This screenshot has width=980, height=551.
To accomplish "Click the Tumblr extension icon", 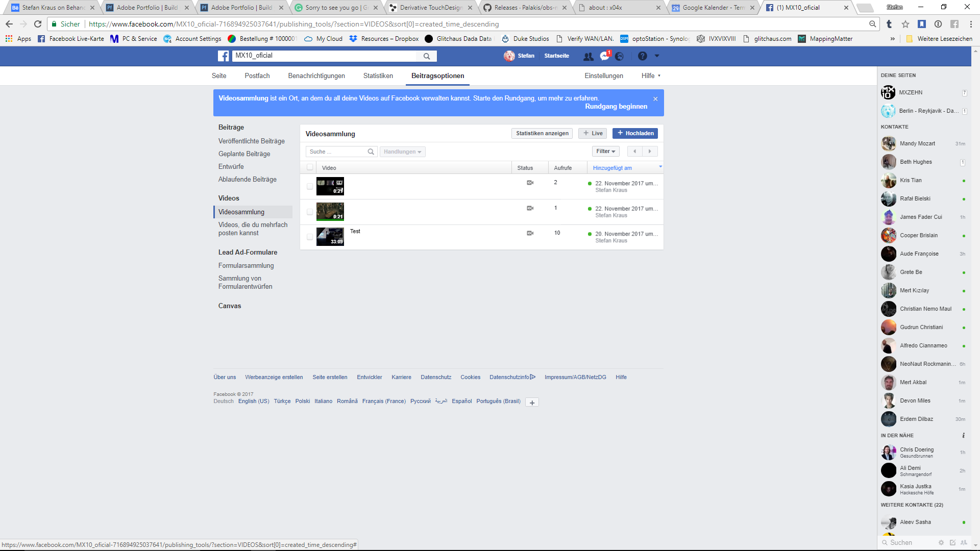I will (889, 24).
